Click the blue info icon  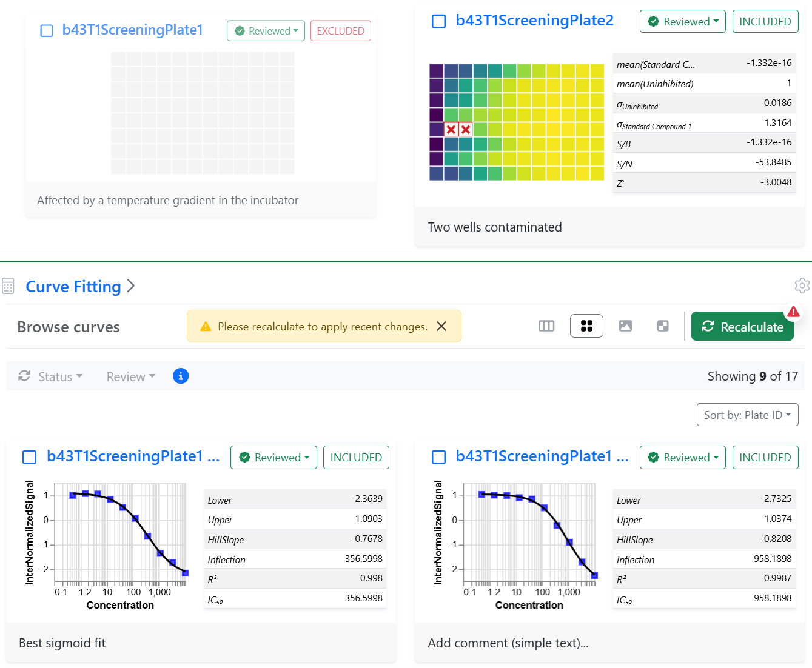coord(181,376)
